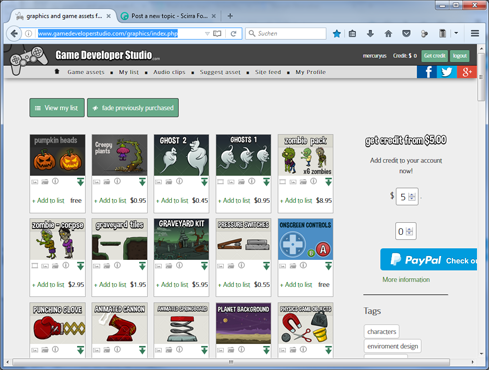The height and width of the screenshot is (370, 489).
Task: Toggle the fade previously purchased button
Action: 133,108
